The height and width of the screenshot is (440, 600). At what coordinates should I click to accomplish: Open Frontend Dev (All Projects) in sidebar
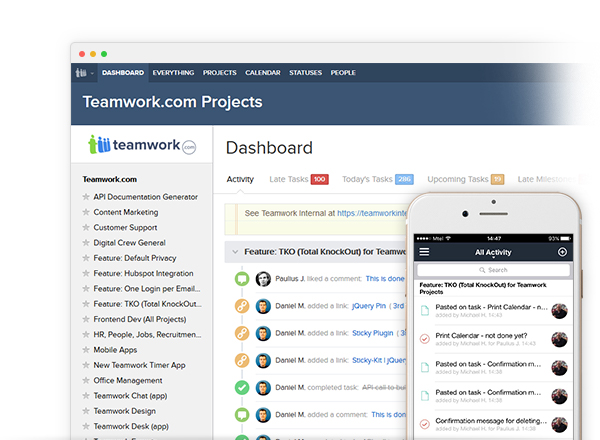click(x=140, y=319)
